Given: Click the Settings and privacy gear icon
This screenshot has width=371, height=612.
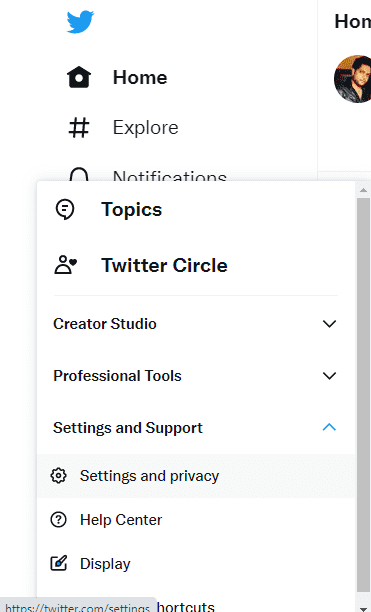Looking at the screenshot, I should coord(59,476).
